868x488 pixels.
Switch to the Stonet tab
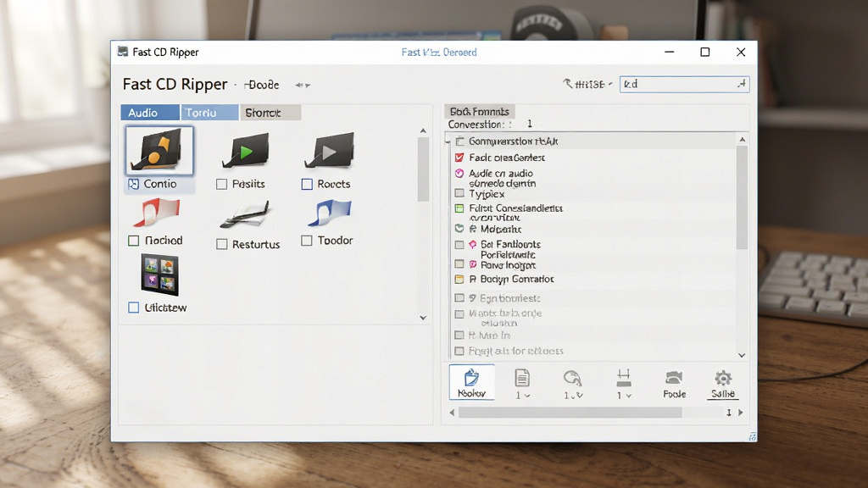270,113
